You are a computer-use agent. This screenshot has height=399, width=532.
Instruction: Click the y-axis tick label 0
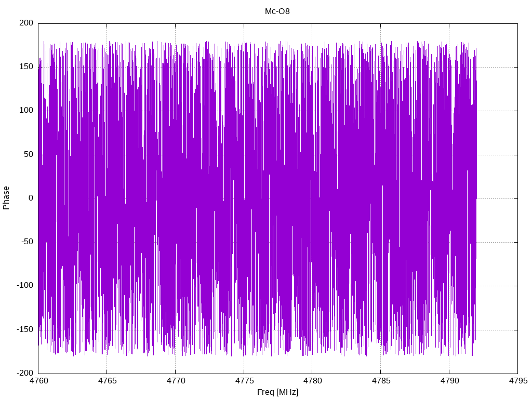31,198
